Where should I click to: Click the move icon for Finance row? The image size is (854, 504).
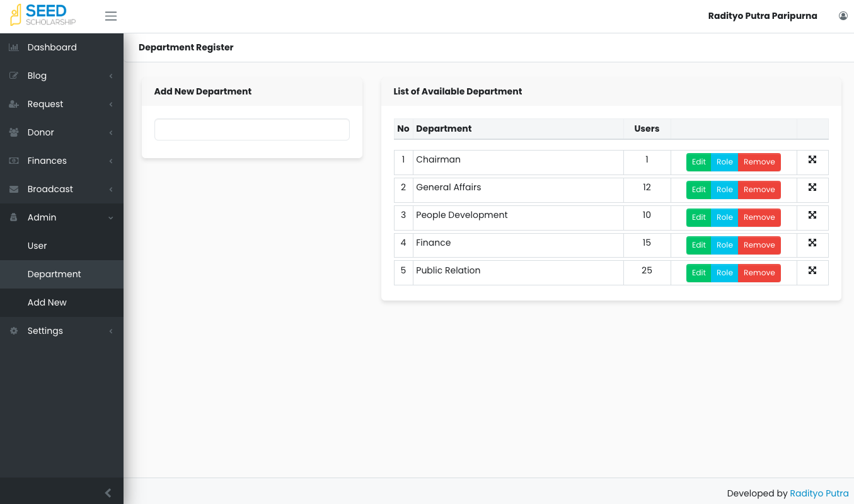click(812, 243)
